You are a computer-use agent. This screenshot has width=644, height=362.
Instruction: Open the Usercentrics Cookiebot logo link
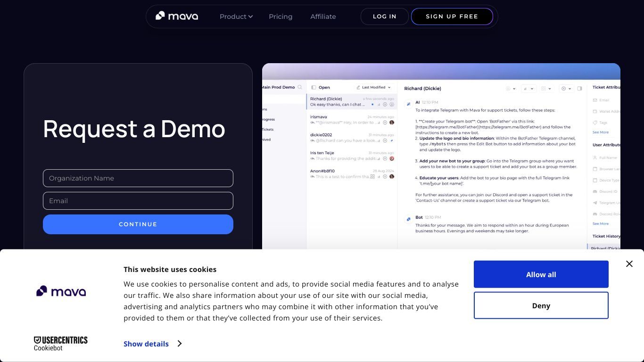click(x=61, y=344)
